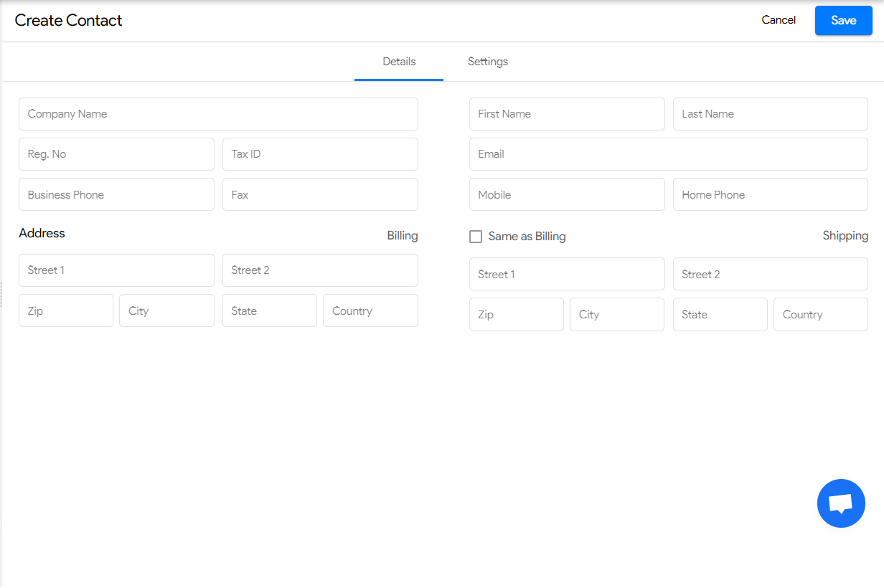Click the Create Contact heading
The height and width of the screenshot is (588, 884).
pos(68,20)
